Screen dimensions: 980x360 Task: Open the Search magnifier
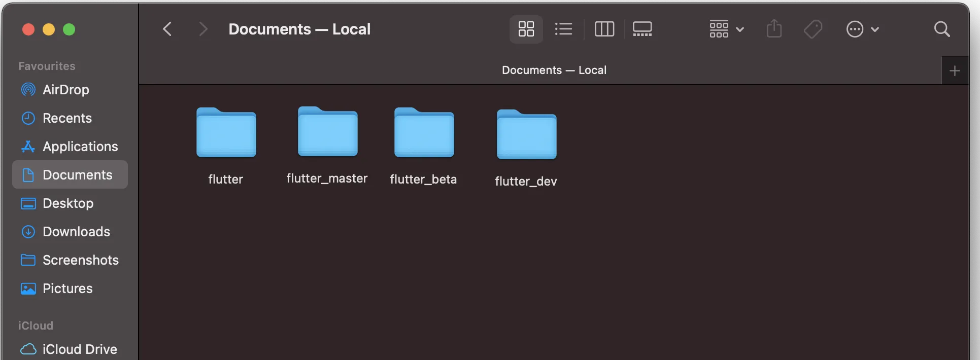pos(942,29)
